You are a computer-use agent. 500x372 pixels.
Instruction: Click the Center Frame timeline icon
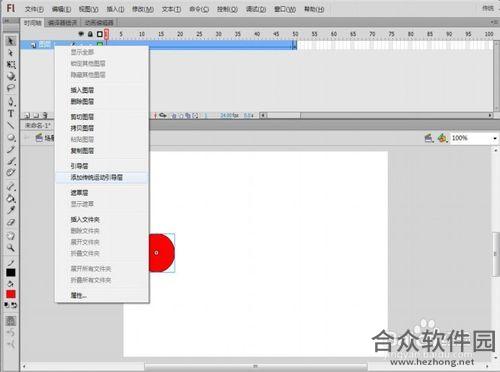coord(155,115)
